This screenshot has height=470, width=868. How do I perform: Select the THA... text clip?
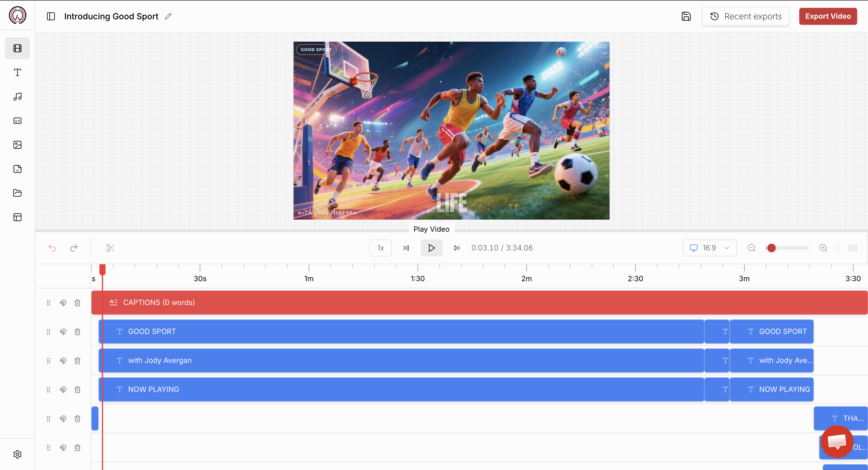[x=841, y=418]
